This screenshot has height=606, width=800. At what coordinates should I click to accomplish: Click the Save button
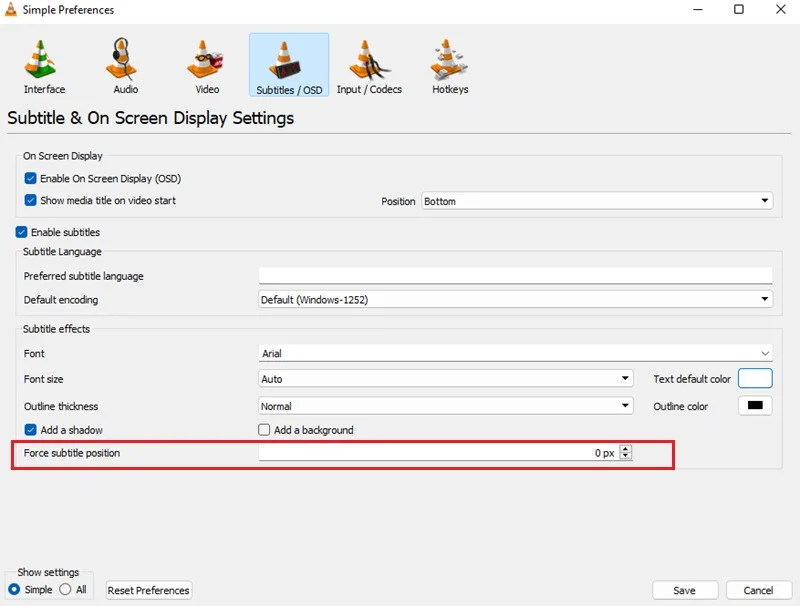click(x=685, y=590)
